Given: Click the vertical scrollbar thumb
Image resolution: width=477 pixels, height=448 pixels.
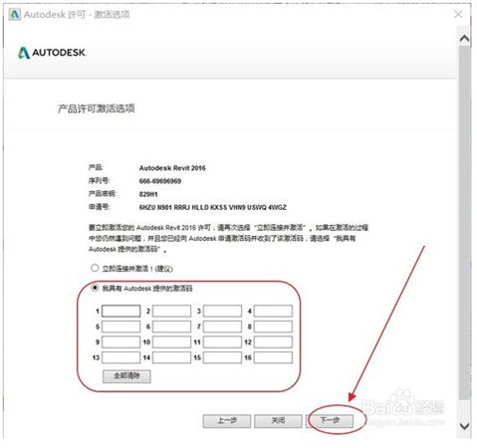Looking at the screenshot, I should (464, 222).
